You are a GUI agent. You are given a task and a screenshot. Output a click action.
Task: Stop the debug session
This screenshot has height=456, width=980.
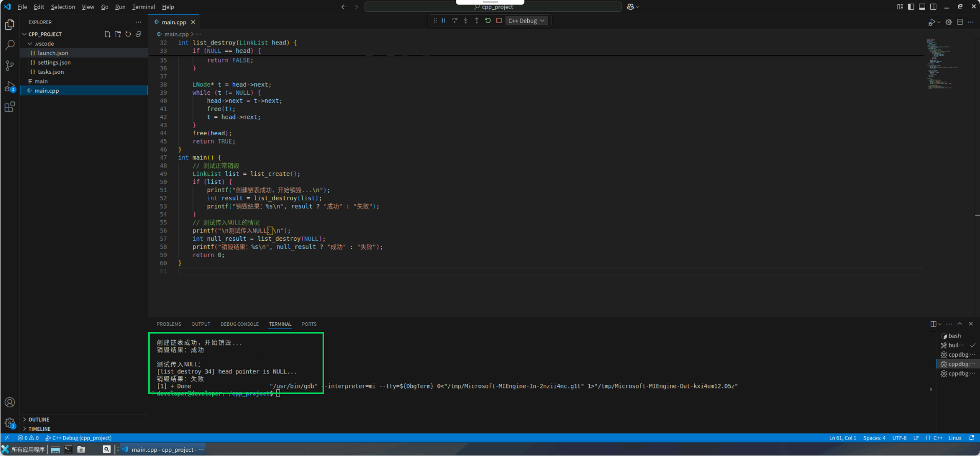[498, 20]
